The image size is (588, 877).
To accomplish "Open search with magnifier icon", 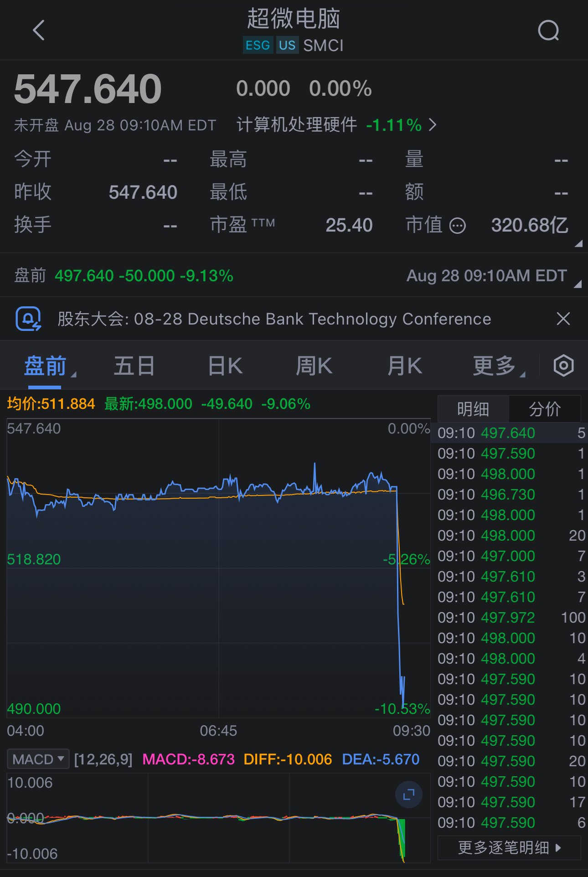I will click(548, 31).
